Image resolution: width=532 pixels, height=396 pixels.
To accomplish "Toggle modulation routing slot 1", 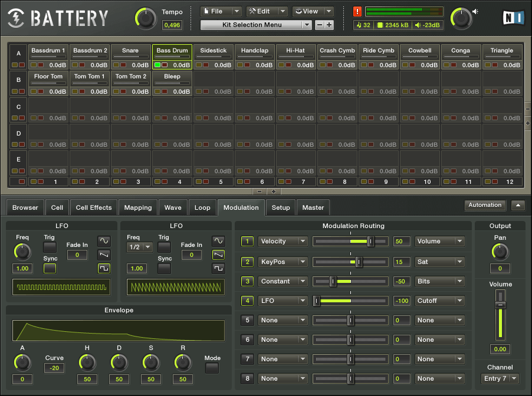I will click(x=247, y=242).
